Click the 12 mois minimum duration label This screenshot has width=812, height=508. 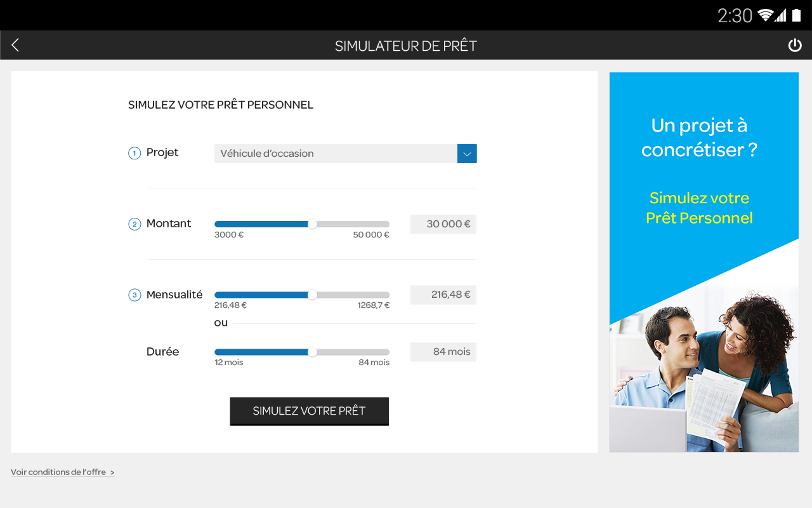tap(229, 363)
